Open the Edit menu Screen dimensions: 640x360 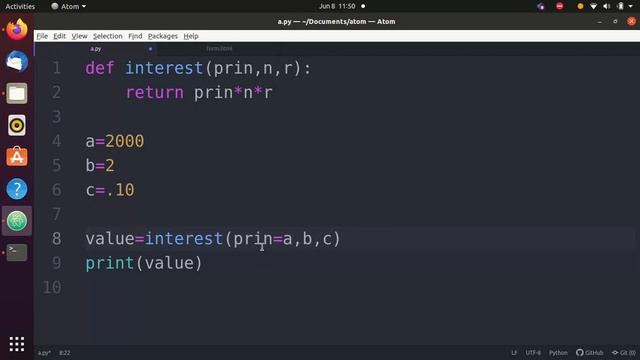(60, 36)
